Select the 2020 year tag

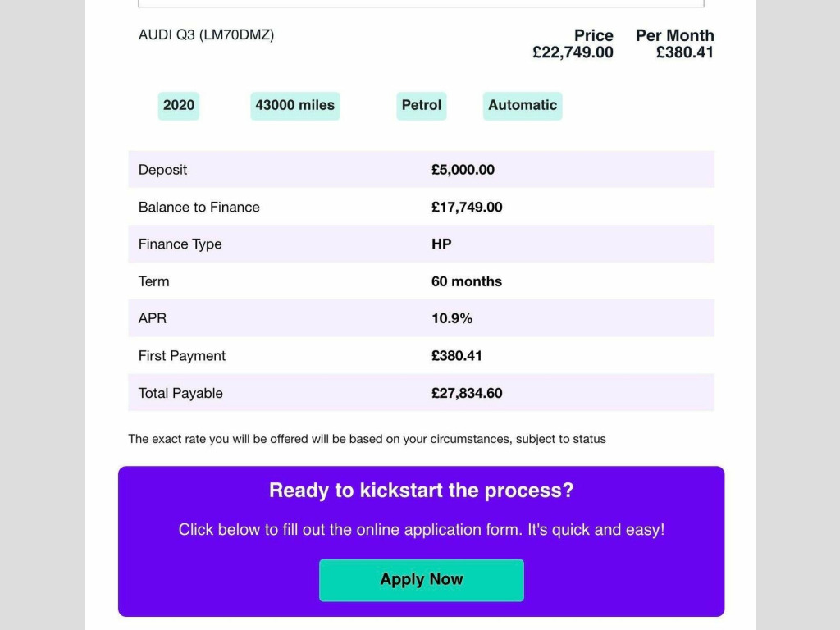(x=179, y=105)
